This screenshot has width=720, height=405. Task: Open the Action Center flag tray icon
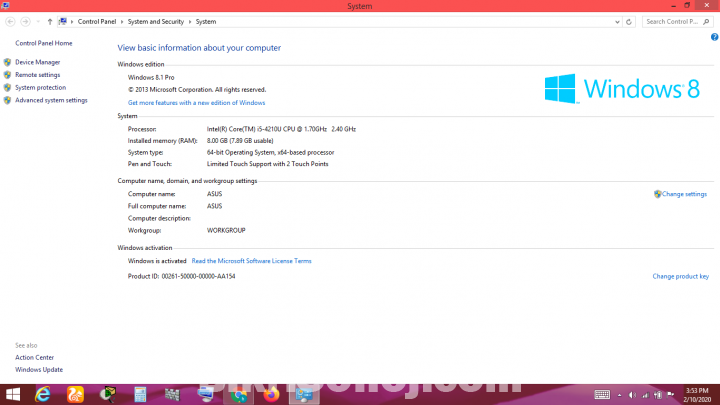670,395
